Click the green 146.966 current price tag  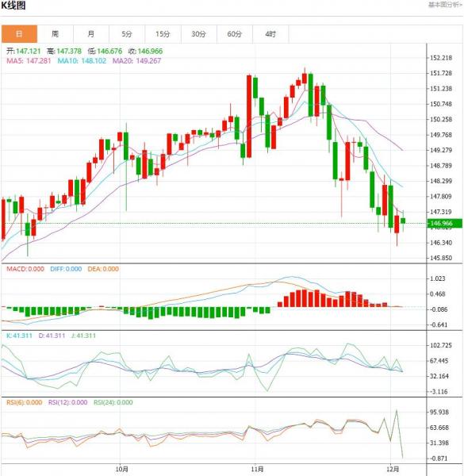(x=445, y=224)
